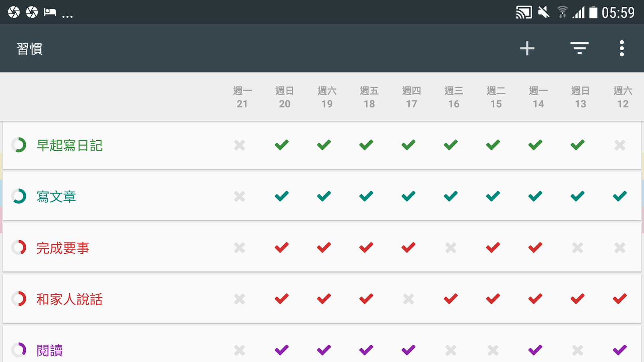Tap the plus icon to add habit
Viewport: 644px width, 362px height.
527,49
